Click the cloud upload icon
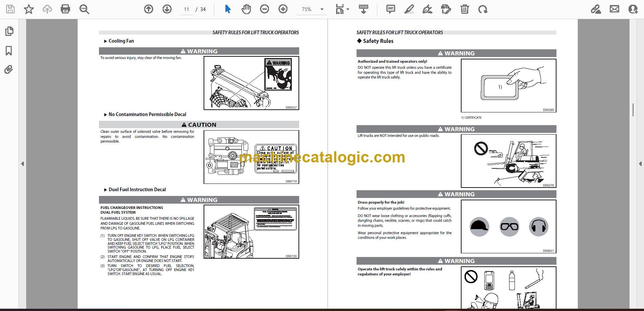 tap(47, 9)
